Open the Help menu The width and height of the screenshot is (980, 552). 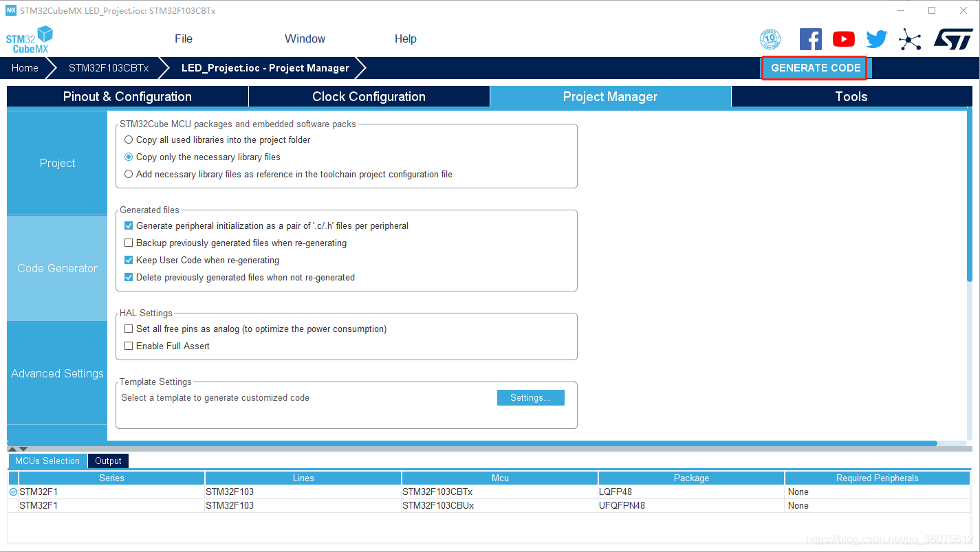406,38
